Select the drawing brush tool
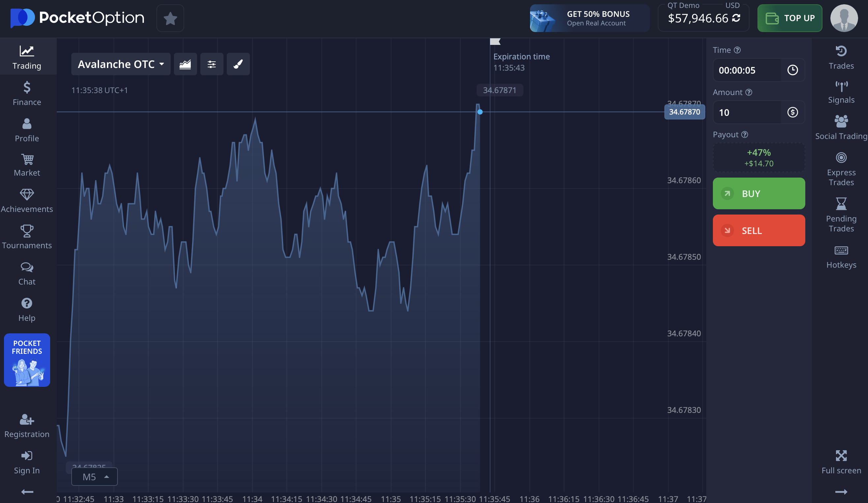868x503 pixels. point(238,64)
